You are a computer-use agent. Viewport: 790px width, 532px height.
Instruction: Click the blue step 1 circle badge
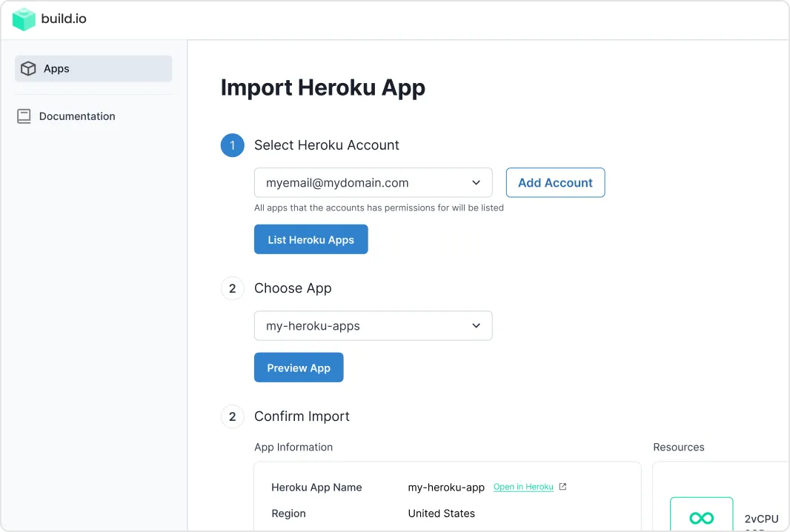(x=232, y=145)
